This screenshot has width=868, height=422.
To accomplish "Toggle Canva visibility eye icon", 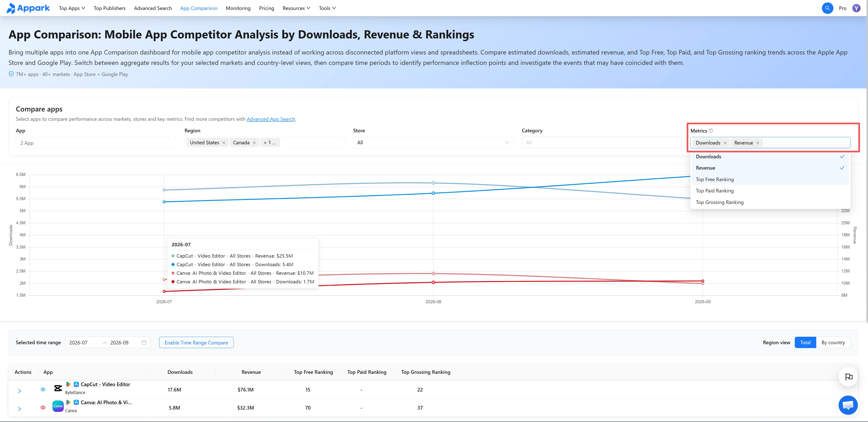I will [x=43, y=408].
